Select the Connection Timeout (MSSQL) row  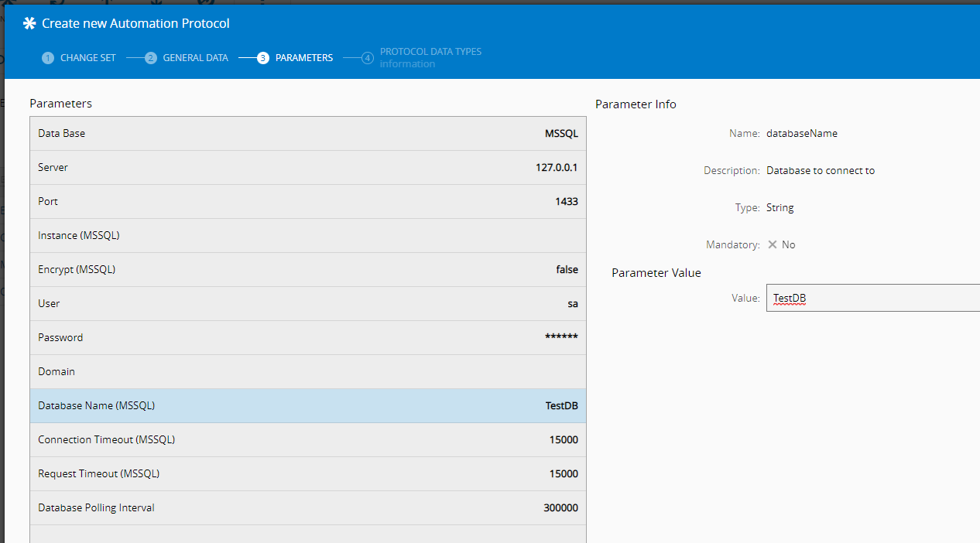[x=308, y=440]
